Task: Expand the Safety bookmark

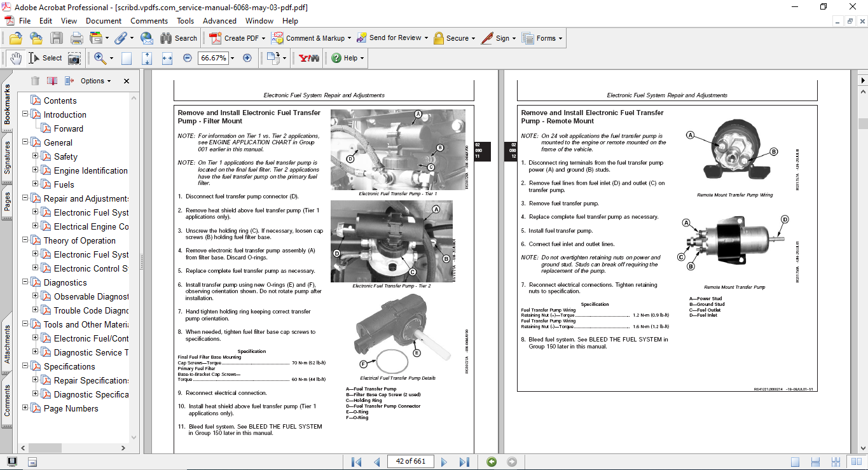Action: pyautogui.click(x=36, y=156)
